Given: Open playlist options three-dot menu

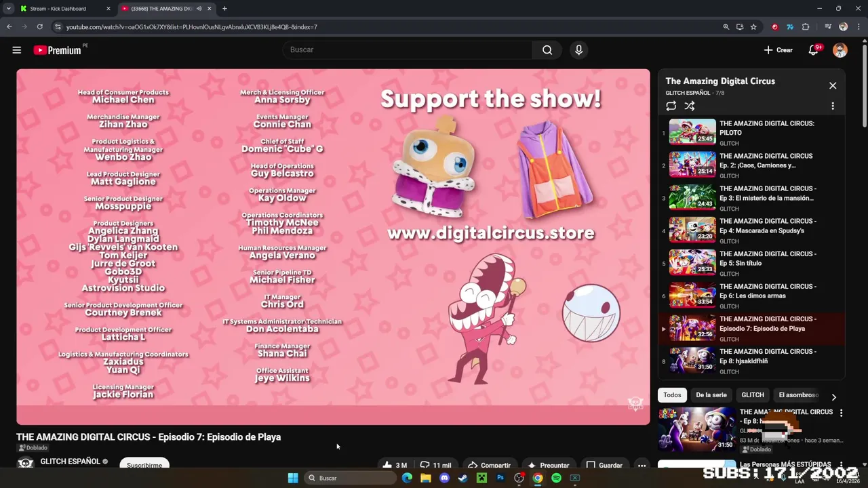Looking at the screenshot, I should click(x=833, y=106).
